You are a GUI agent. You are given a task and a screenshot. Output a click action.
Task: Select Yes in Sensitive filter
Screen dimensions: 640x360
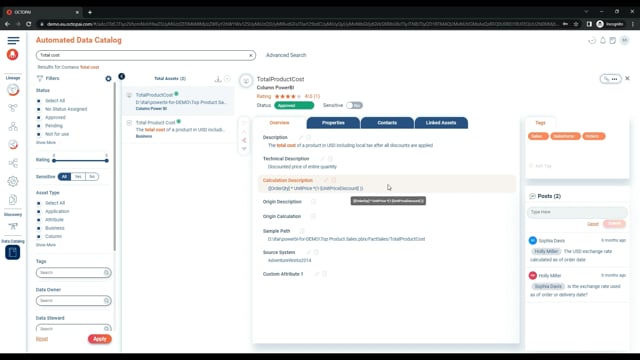coord(78,177)
